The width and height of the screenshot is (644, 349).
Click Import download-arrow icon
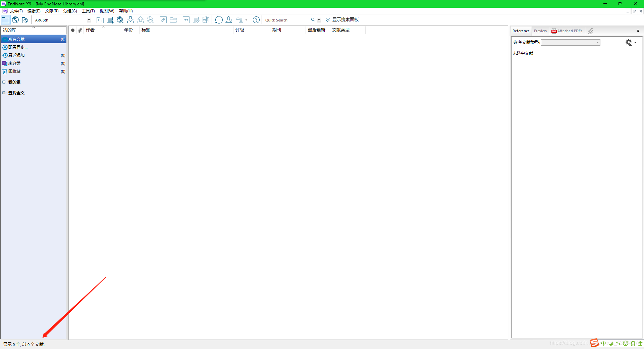point(130,20)
